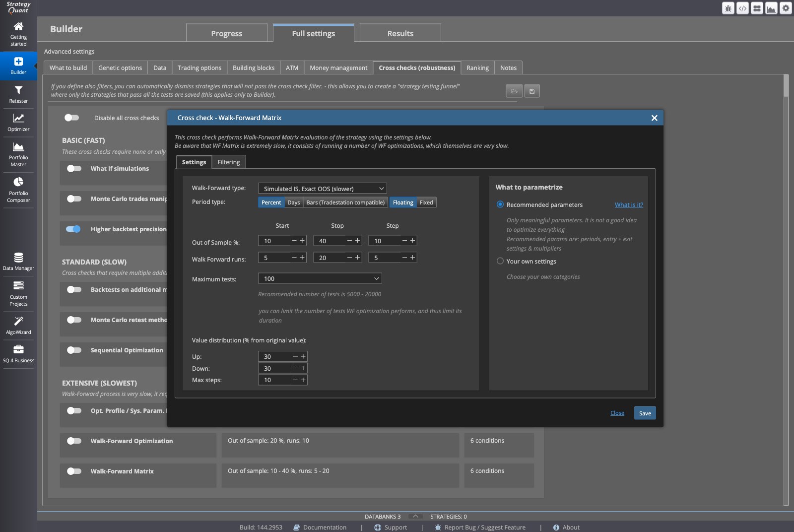Open the settings gear in the top toolbar
This screenshot has height=532, width=794.
click(x=786, y=8)
